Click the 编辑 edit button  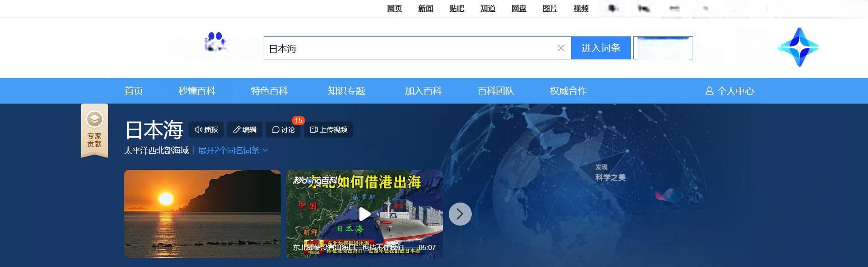[x=245, y=130]
